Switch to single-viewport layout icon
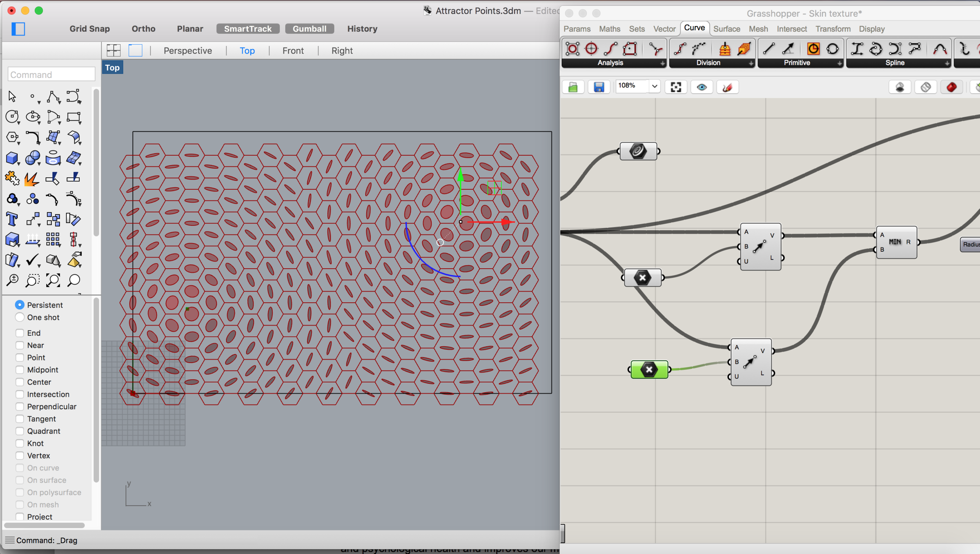 [135, 50]
